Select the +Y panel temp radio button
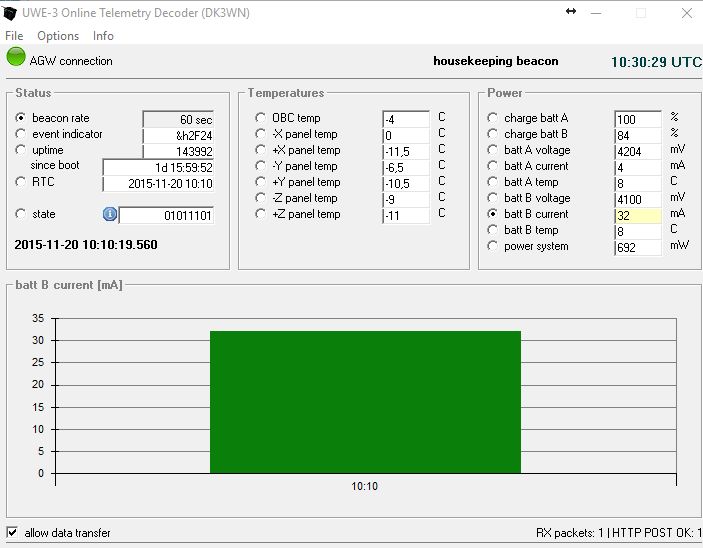This screenshot has height=548, width=703. click(x=260, y=182)
